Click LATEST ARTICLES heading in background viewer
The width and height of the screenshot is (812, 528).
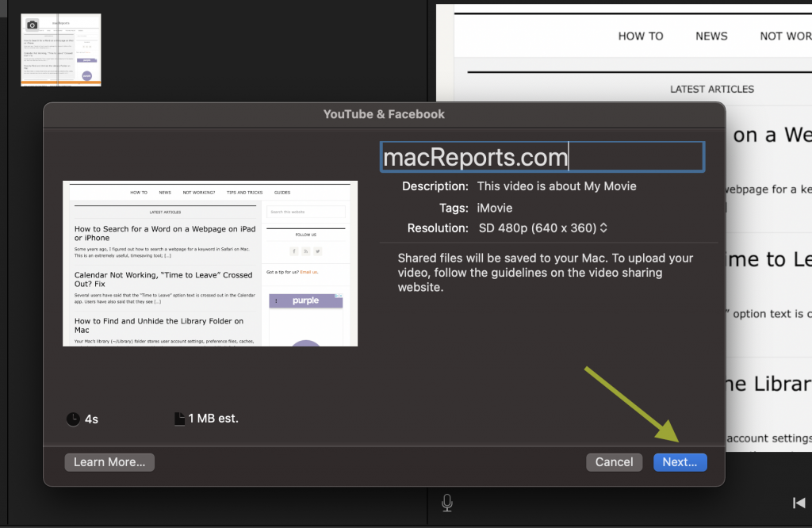[x=712, y=89]
